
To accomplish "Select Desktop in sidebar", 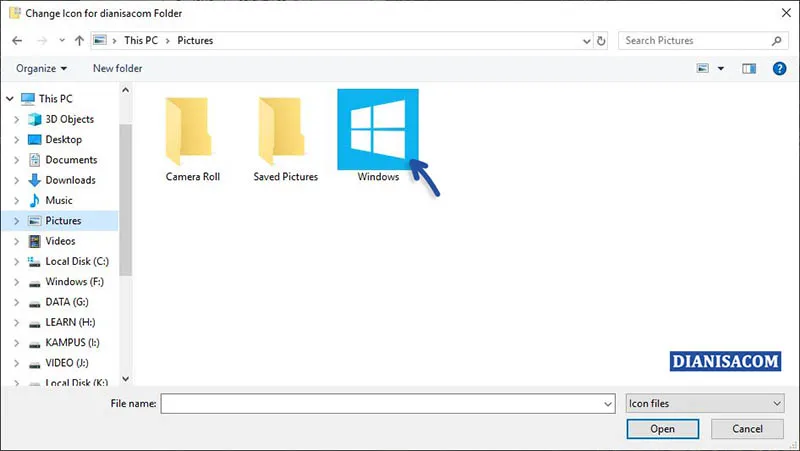I will [x=63, y=140].
